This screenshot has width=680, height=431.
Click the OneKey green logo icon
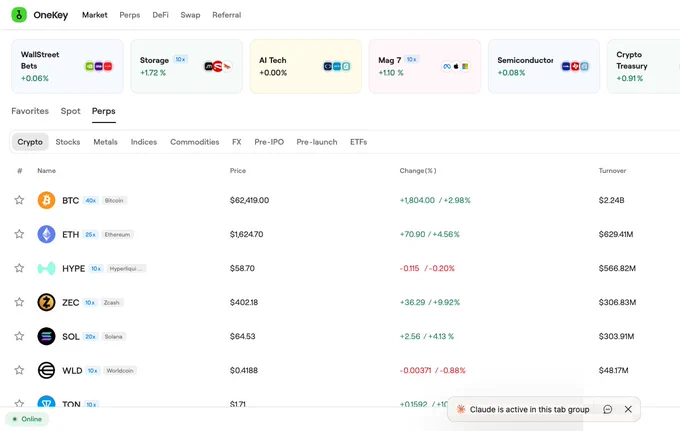(x=19, y=15)
